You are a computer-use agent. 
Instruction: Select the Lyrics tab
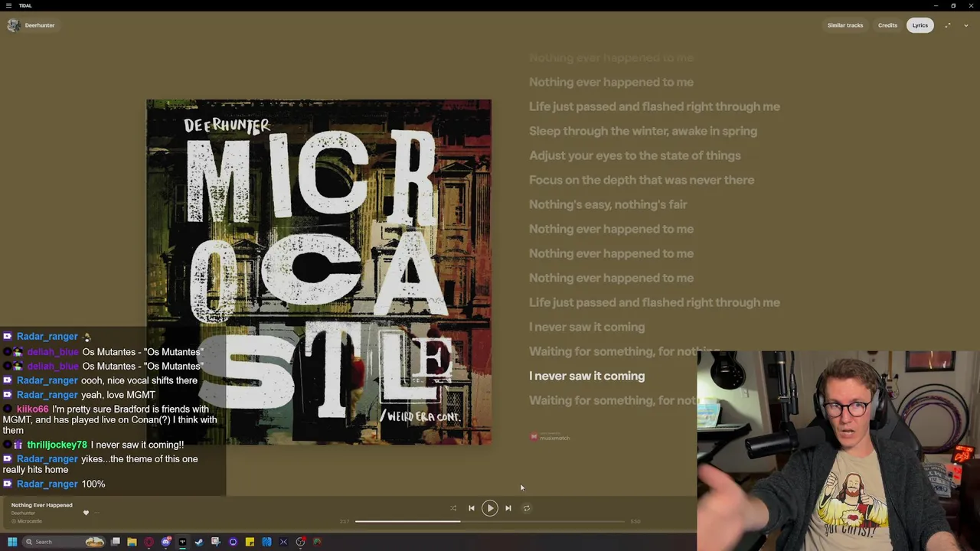[x=920, y=25]
